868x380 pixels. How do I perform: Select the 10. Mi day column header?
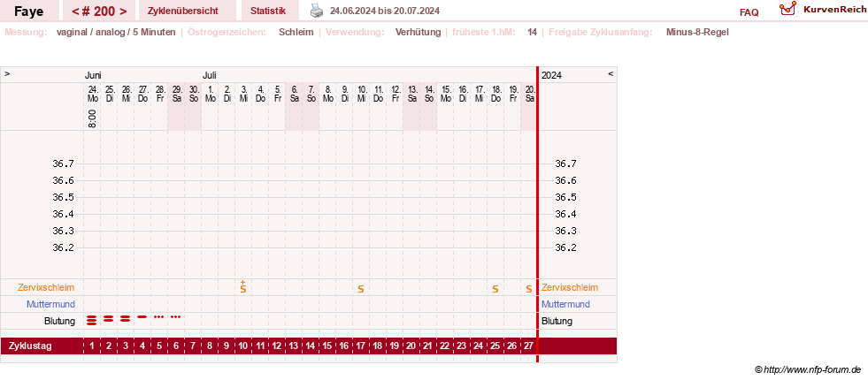tap(361, 94)
